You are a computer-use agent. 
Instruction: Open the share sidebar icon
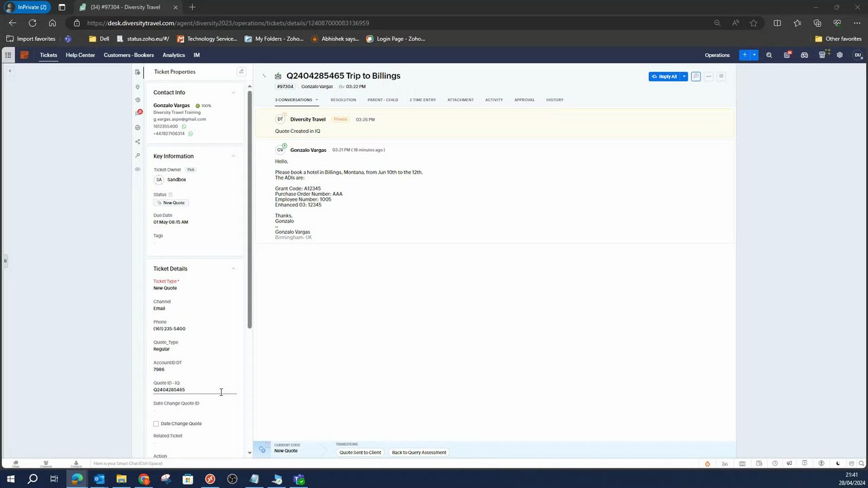click(138, 142)
